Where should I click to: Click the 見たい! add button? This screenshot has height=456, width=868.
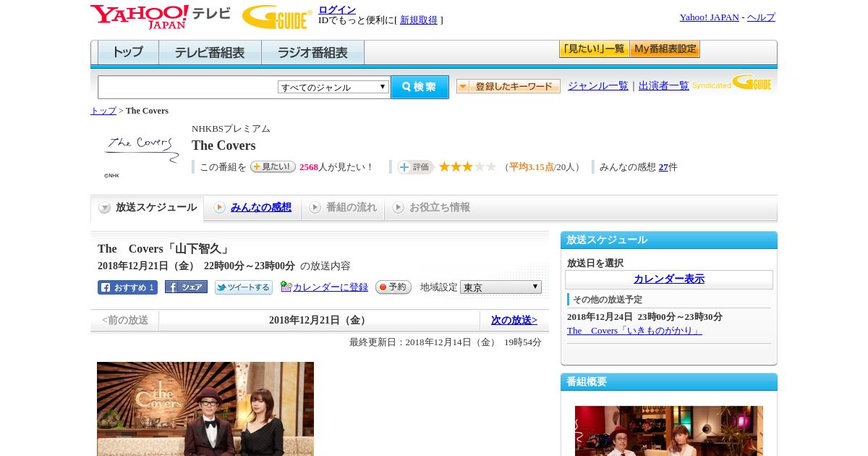[273, 166]
